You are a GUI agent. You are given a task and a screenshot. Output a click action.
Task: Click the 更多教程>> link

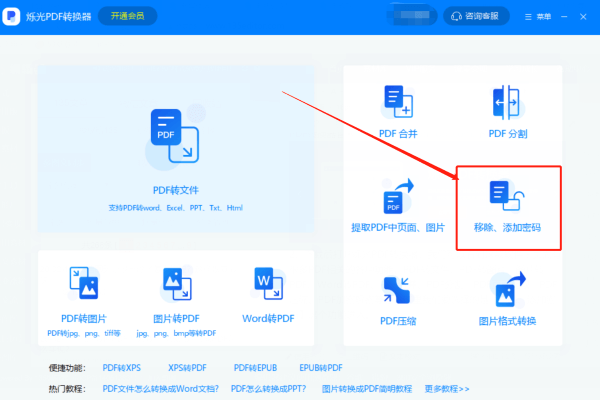(447, 389)
